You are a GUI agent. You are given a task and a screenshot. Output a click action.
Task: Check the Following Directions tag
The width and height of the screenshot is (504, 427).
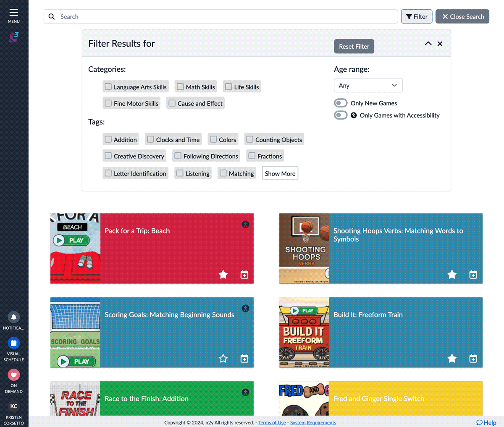[x=178, y=156]
